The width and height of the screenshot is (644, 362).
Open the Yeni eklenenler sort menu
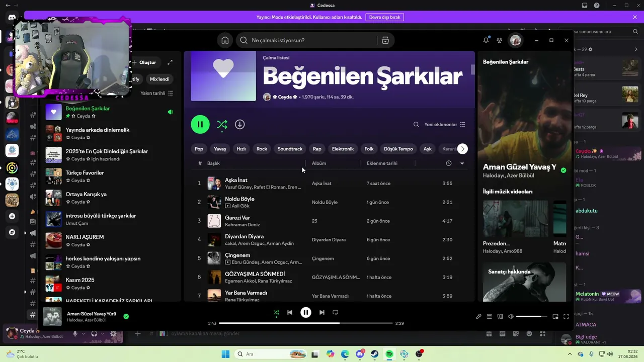click(x=445, y=124)
